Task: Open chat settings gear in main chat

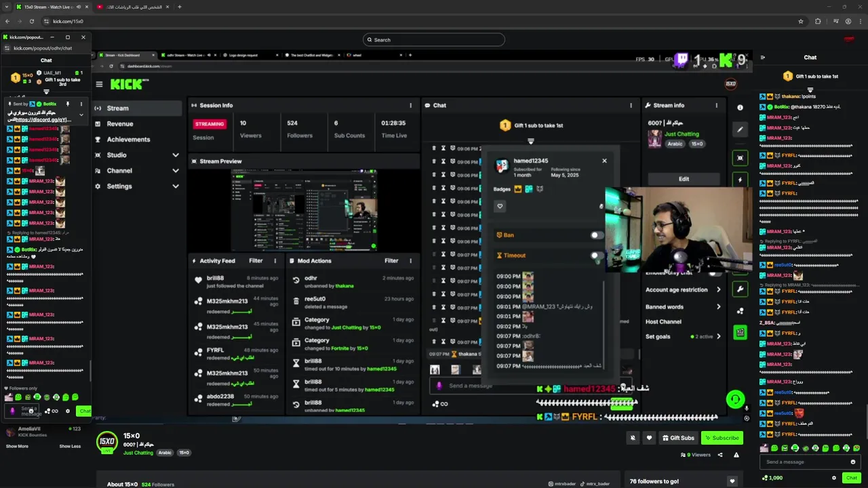Action: (834, 478)
